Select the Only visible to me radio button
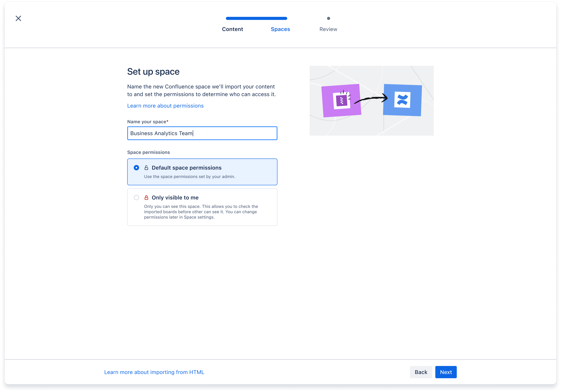Image resolution: width=561 pixels, height=392 pixels. tap(136, 198)
